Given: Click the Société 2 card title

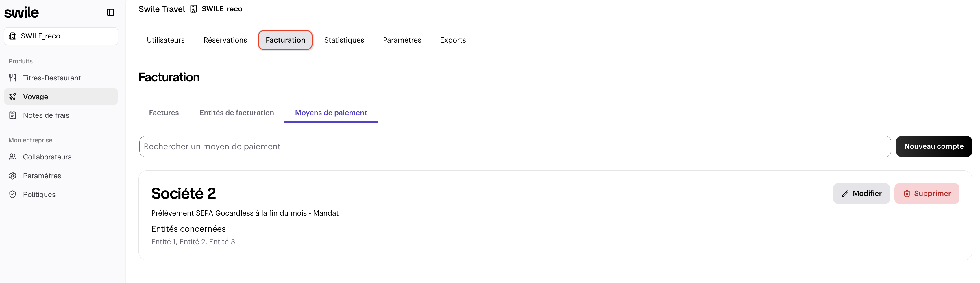Looking at the screenshot, I should click(183, 194).
